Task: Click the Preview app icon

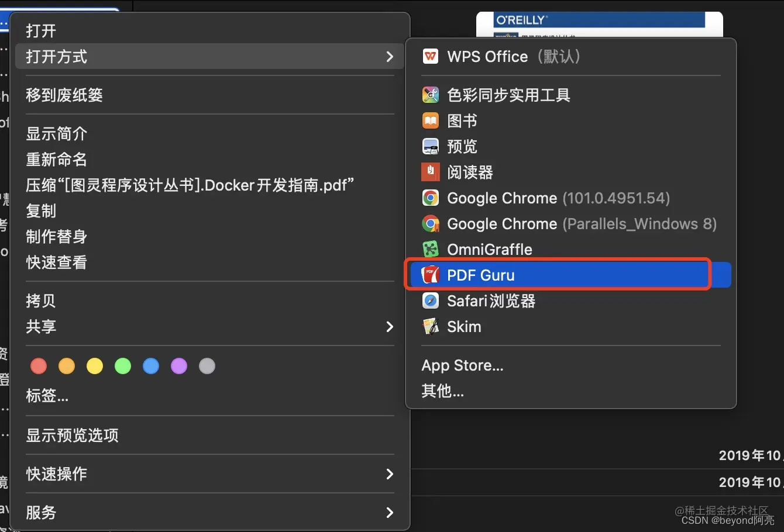Action: 431,147
